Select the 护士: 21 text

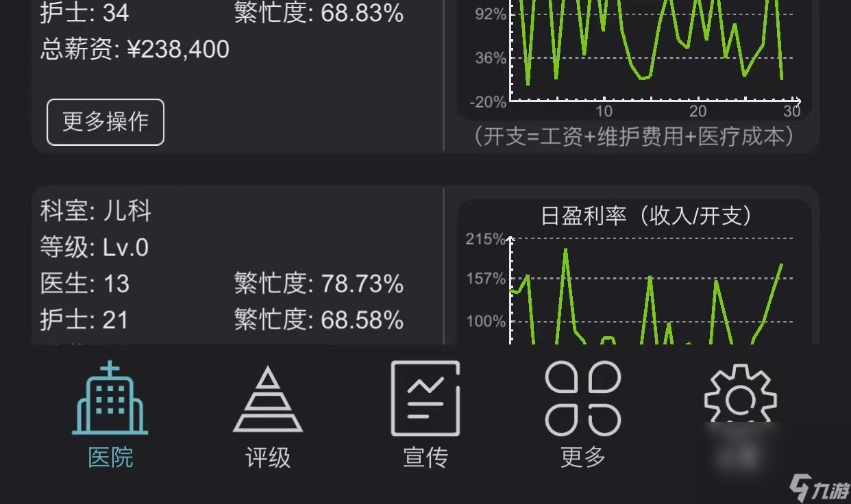[x=84, y=320]
